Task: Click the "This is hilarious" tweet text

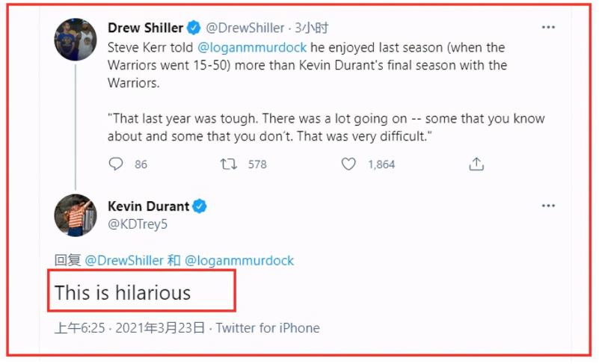Action: (x=123, y=292)
